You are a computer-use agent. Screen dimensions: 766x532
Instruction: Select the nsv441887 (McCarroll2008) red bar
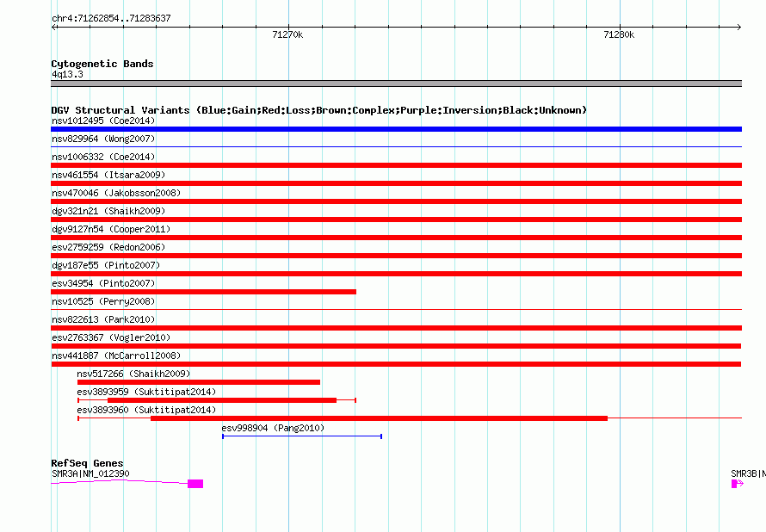click(396, 364)
